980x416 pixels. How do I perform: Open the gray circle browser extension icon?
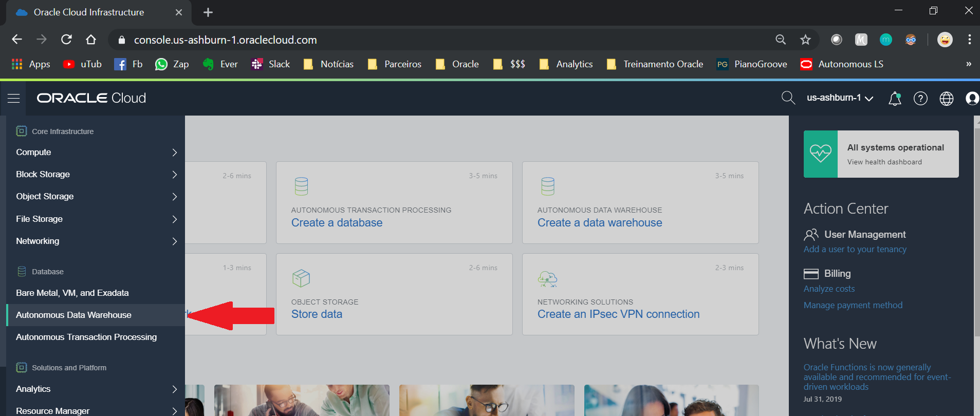[x=837, y=40]
